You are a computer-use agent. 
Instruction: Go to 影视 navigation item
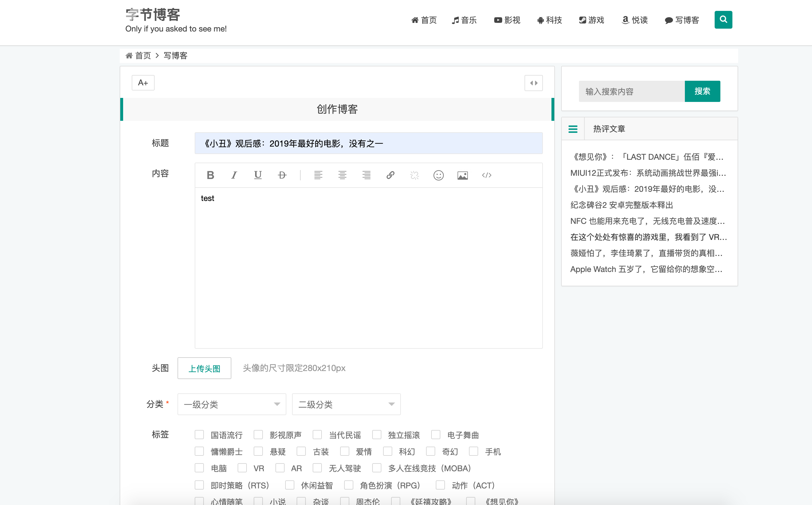tap(507, 20)
